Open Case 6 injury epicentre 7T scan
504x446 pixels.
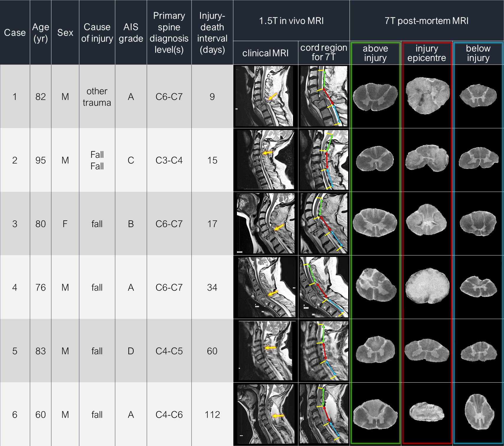427,411
